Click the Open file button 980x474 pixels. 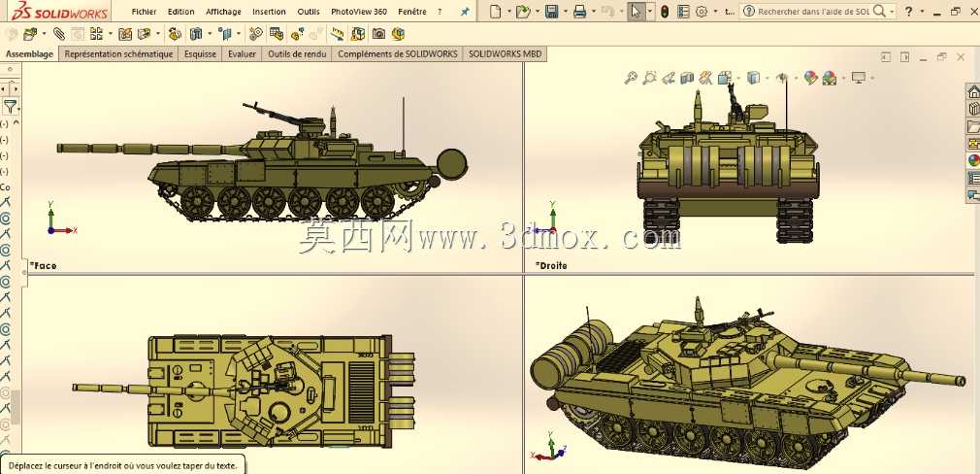pyautogui.click(x=523, y=12)
